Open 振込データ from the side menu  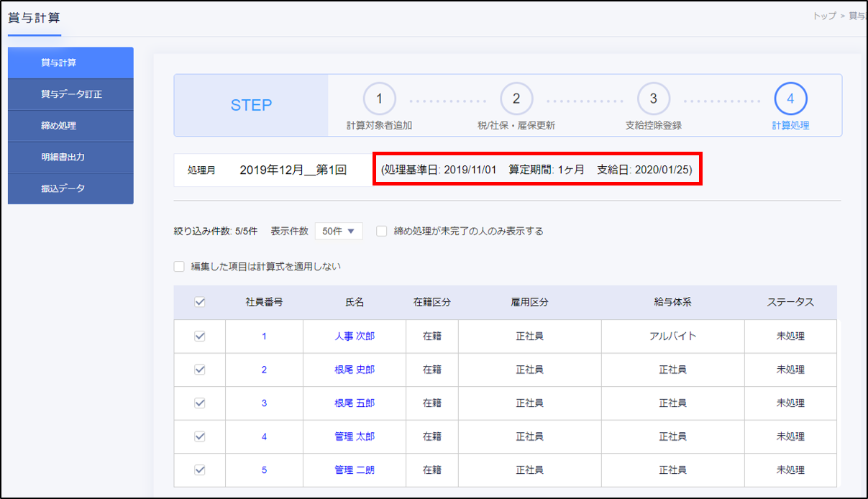70,188
